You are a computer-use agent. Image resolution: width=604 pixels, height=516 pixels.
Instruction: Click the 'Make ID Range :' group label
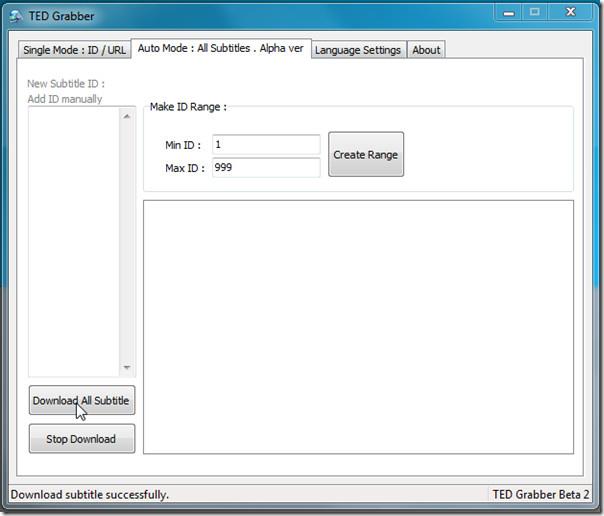click(x=188, y=107)
